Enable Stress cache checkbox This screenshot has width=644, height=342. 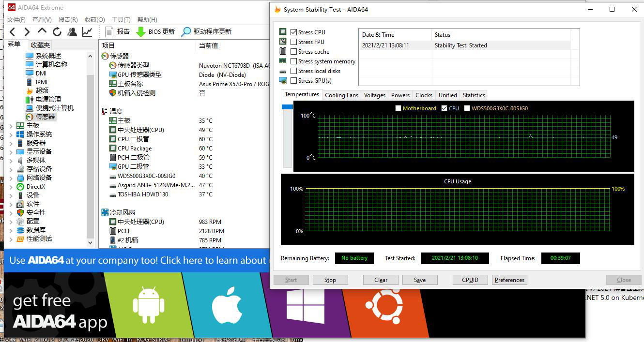[293, 51]
